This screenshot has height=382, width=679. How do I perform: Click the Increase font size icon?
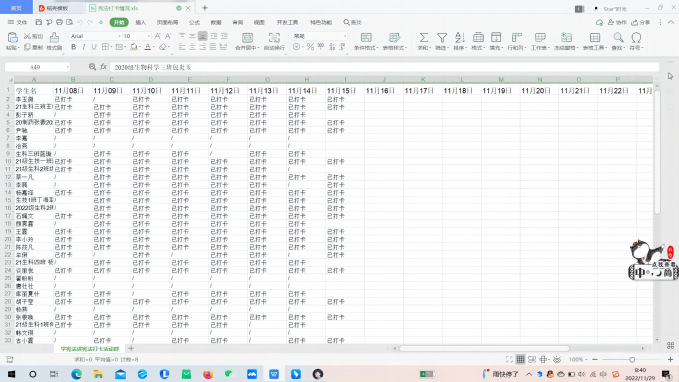pos(158,36)
